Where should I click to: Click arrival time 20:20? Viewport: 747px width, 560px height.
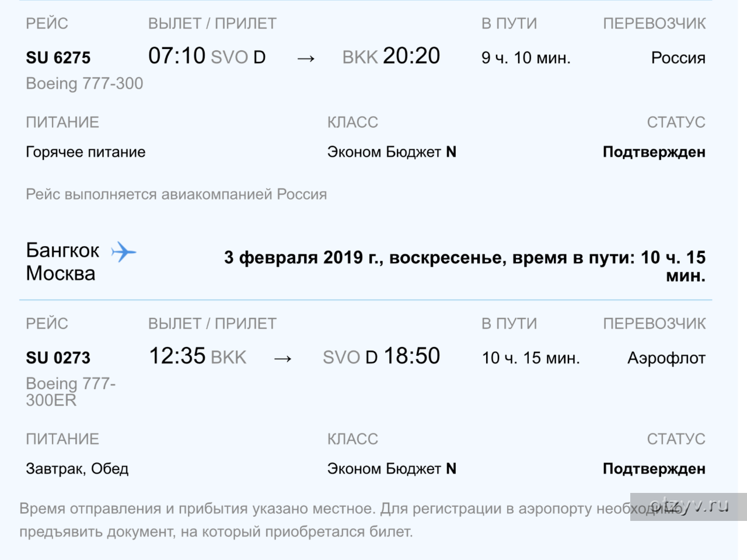(x=411, y=56)
